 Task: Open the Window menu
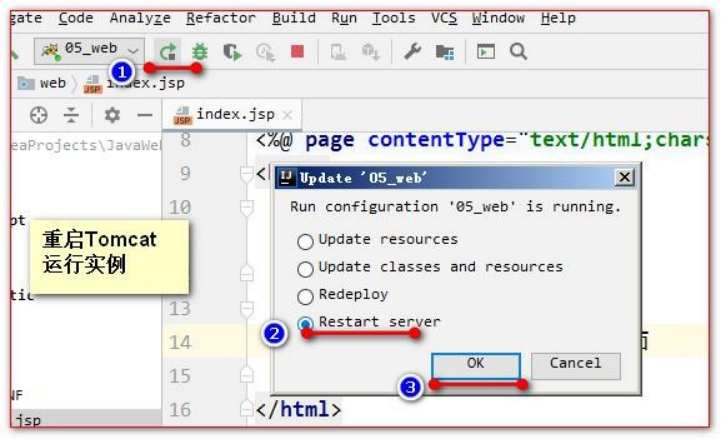[x=498, y=18]
